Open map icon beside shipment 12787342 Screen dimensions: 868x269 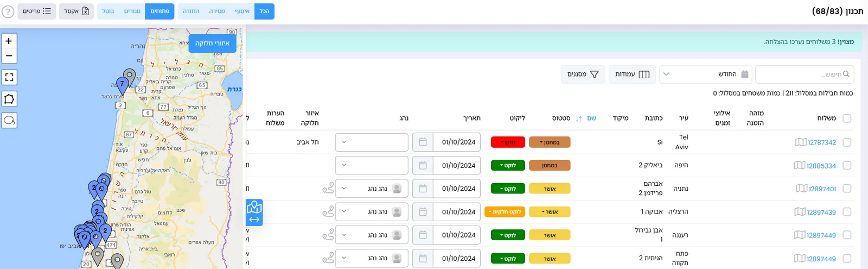pyautogui.click(x=801, y=142)
